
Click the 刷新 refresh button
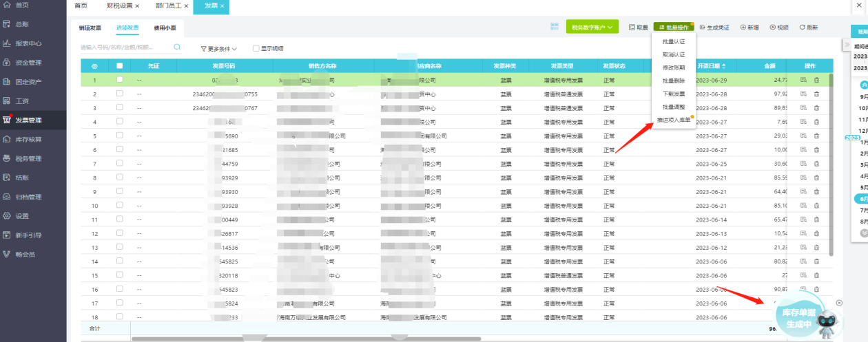[x=809, y=28]
